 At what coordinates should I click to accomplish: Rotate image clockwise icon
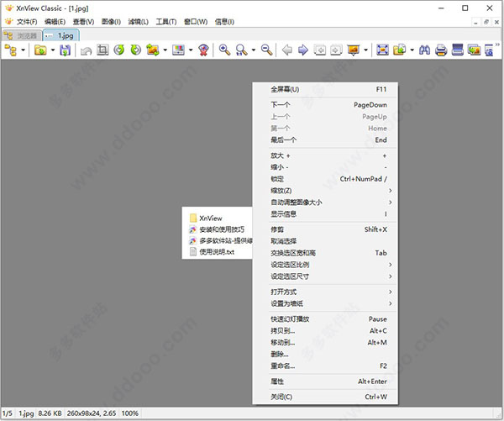[x=135, y=50]
